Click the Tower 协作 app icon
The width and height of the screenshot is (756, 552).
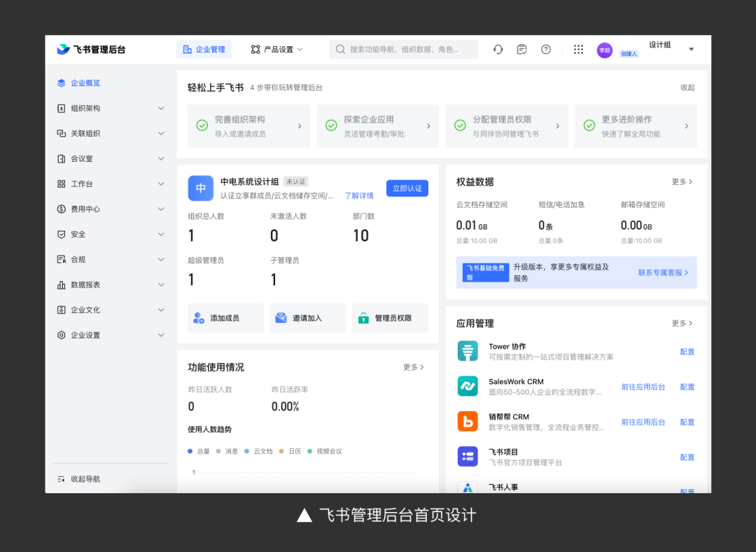[x=467, y=352]
